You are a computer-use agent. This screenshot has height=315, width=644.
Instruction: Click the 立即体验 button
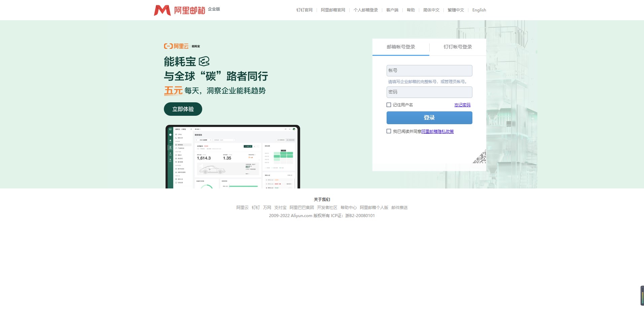[183, 109]
